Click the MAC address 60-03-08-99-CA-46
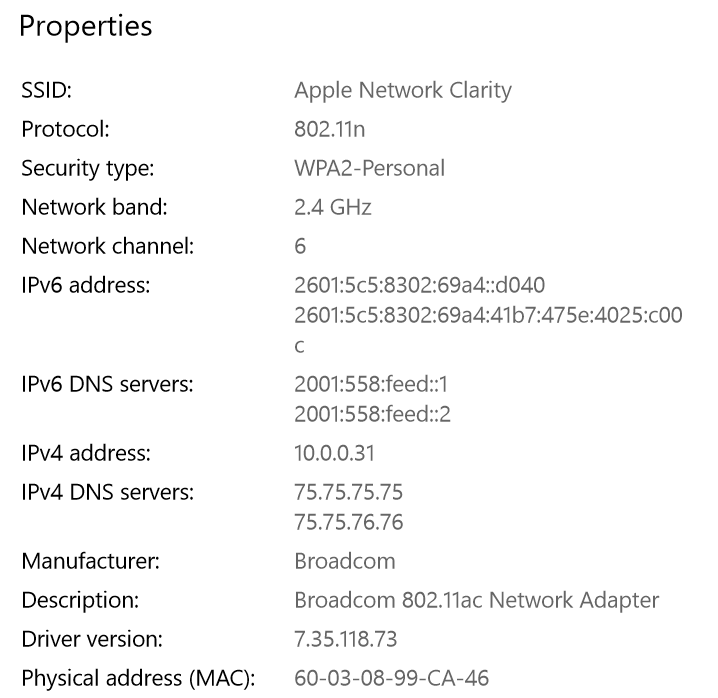This screenshot has width=718, height=698. coord(391,679)
